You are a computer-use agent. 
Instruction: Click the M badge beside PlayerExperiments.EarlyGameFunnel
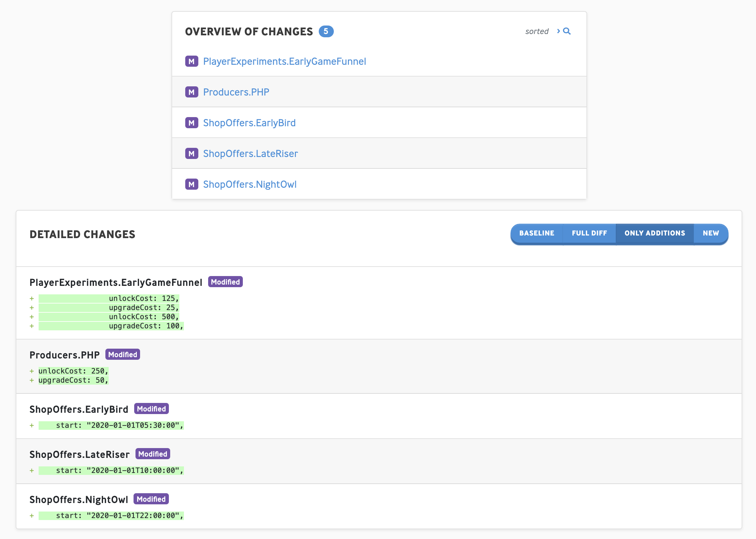click(x=191, y=61)
